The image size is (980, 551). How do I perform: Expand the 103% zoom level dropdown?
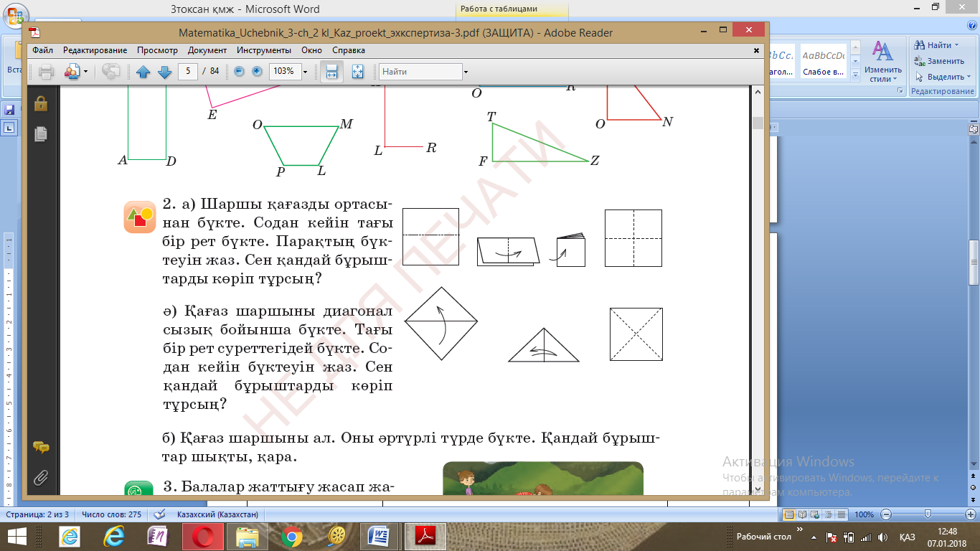pos(305,72)
